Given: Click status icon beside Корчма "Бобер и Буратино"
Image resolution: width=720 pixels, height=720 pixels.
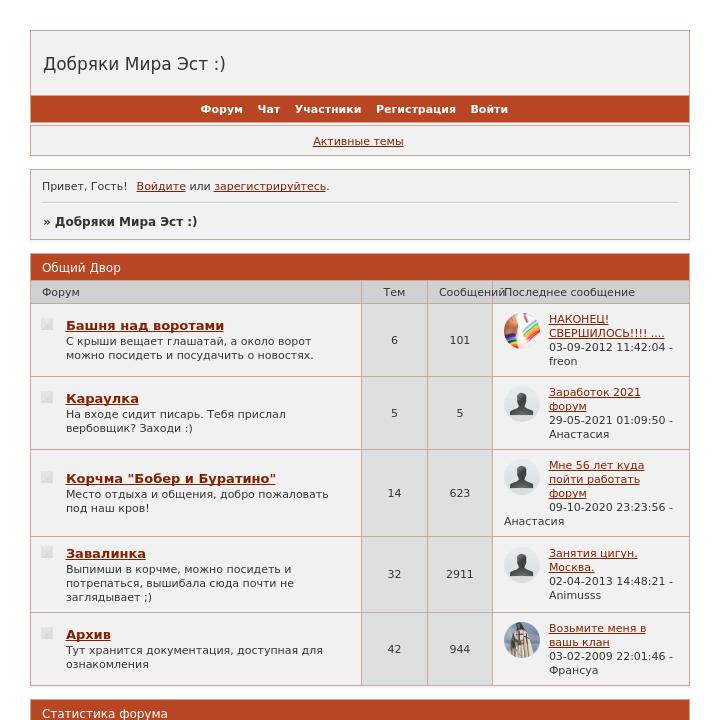Looking at the screenshot, I should coord(47,477).
